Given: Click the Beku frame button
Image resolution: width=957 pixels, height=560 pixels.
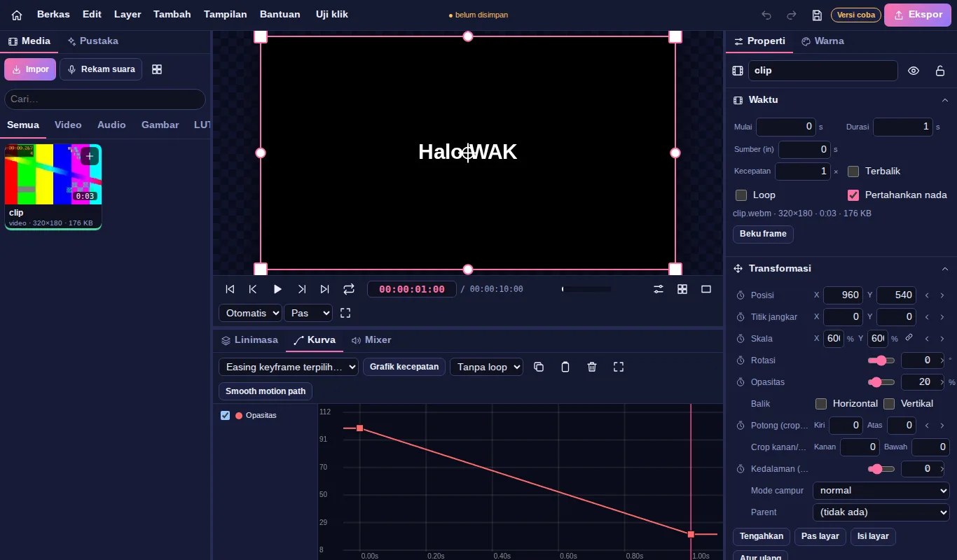Looking at the screenshot, I should (763, 234).
